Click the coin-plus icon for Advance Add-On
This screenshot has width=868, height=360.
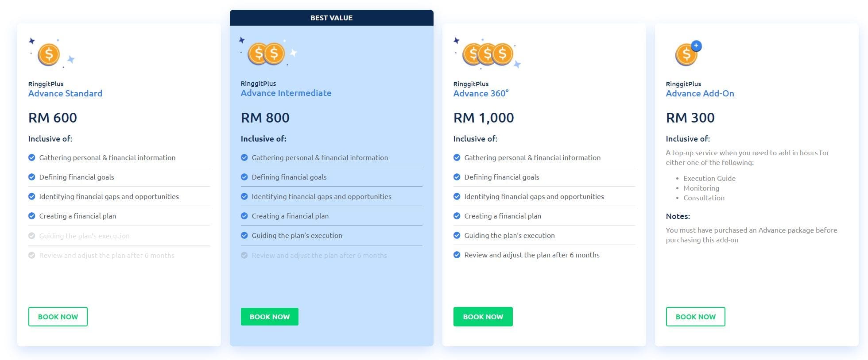point(687,54)
